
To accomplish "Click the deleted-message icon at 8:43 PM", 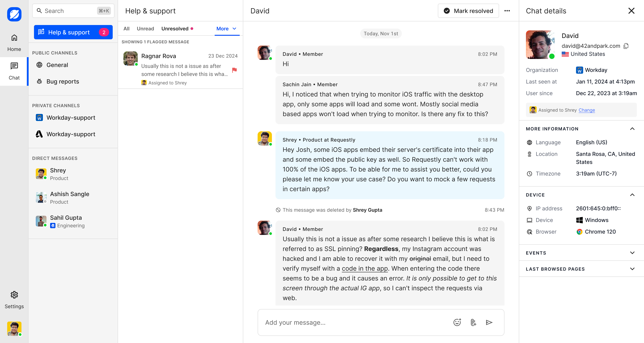I will pos(278,210).
